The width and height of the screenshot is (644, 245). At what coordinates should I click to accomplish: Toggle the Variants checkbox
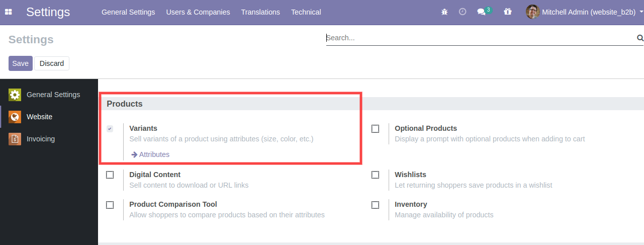tap(110, 129)
